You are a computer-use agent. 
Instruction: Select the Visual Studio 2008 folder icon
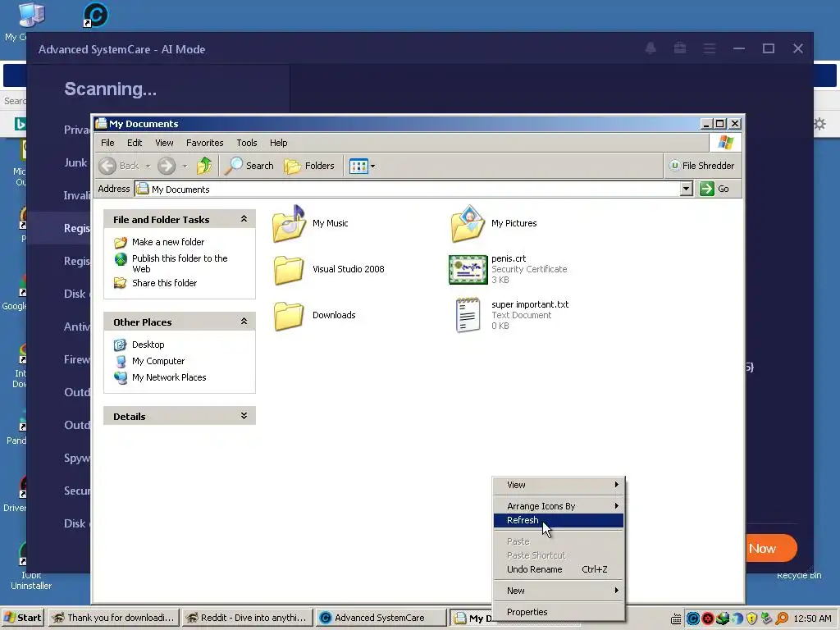[289, 270]
